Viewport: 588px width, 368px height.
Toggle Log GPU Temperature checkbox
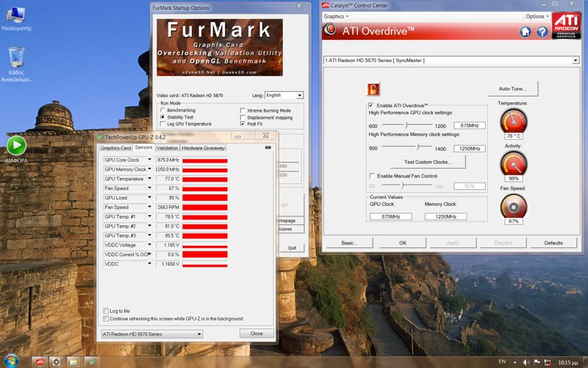(162, 124)
